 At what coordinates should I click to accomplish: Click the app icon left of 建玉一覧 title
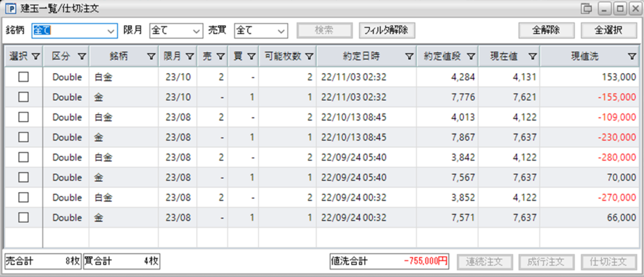click(10, 8)
